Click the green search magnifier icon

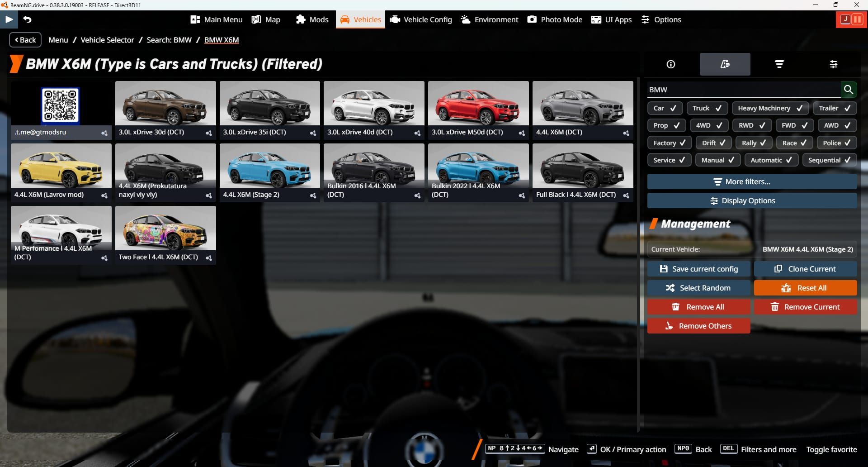pos(849,90)
